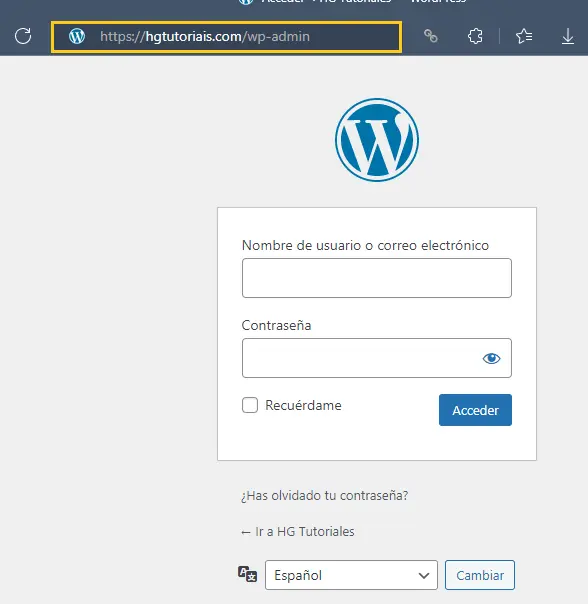Screen dimensions: 588x604
Task: Click the language translation icon
Action: (x=247, y=574)
